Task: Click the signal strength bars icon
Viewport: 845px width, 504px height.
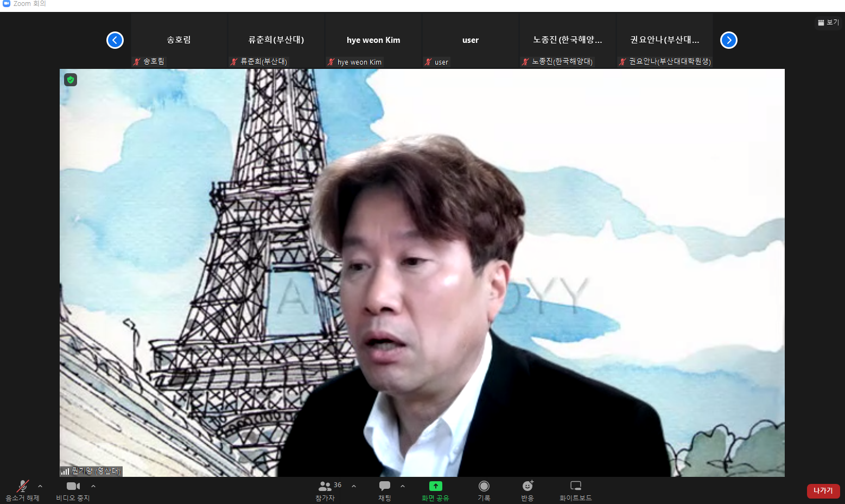Action: [x=65, y=471]
